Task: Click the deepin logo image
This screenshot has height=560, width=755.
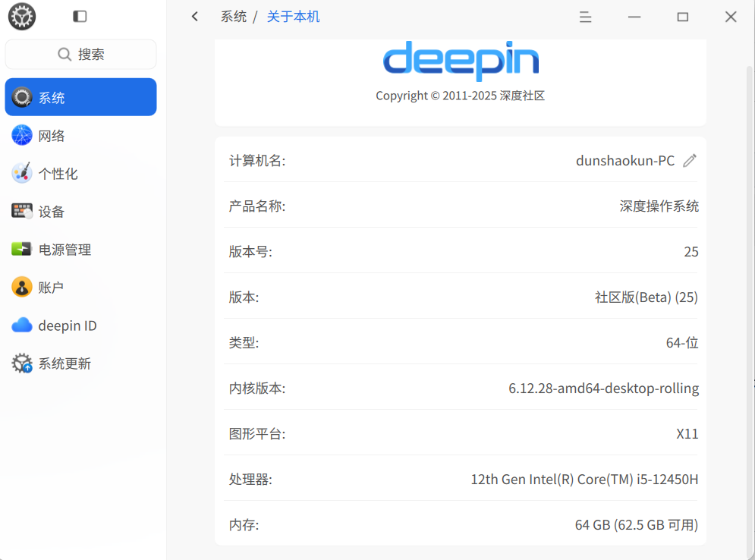Action: pos(461,61)
